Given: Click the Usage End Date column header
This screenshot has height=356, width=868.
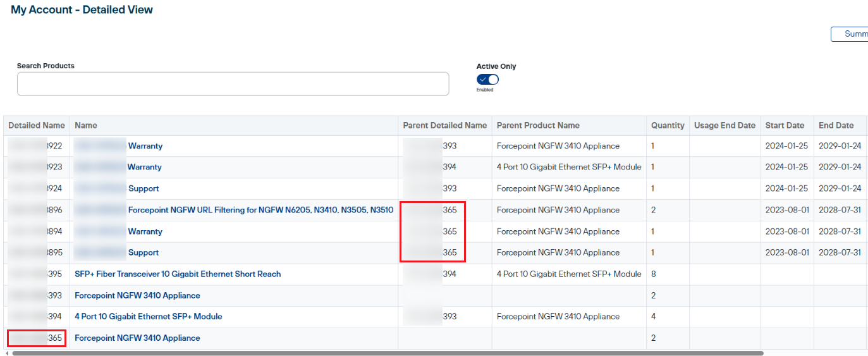Looking at the screenshot, I should tap(724, 126).
